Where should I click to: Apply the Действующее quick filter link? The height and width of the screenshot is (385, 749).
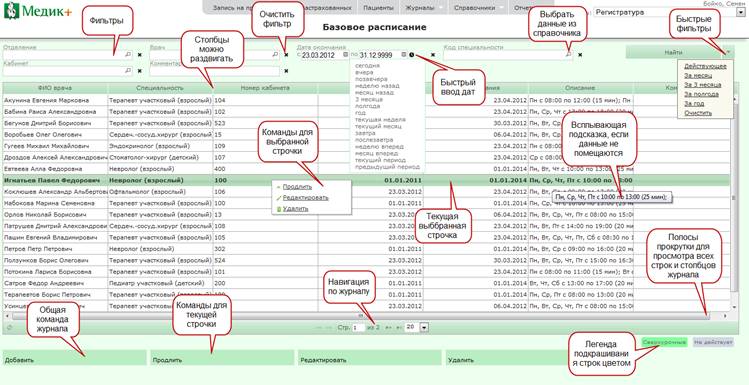[705, 66]
